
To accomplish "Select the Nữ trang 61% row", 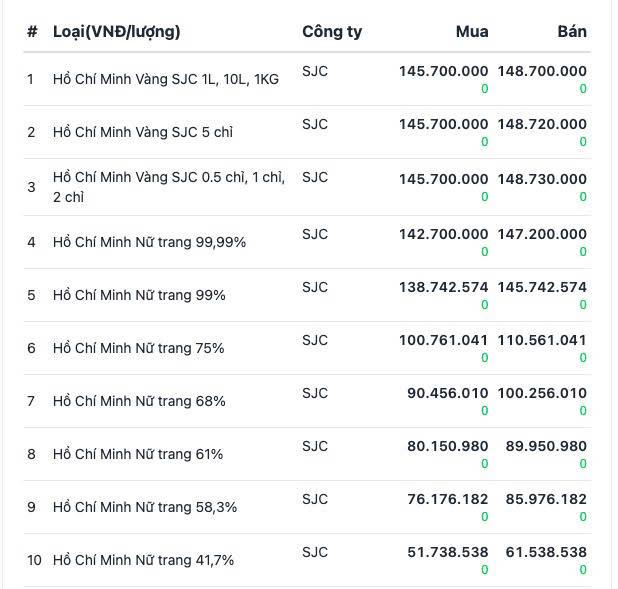I will (x=307, y=454).
